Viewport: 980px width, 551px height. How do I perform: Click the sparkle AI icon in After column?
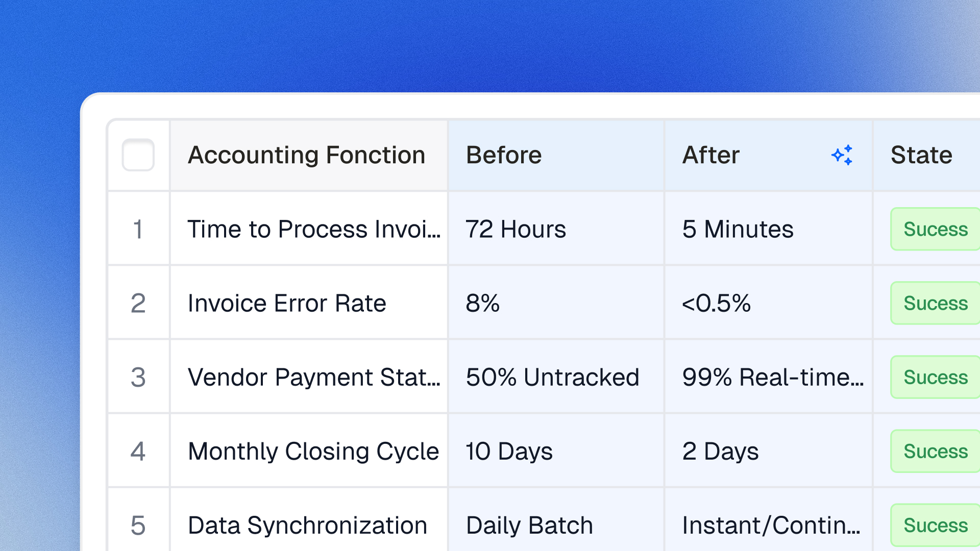(x=842, y=155)
